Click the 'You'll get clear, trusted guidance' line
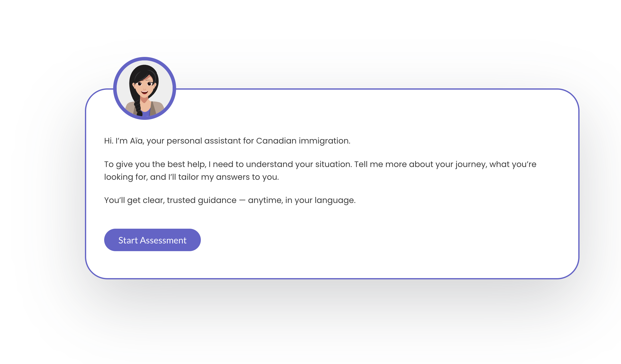 point(170,200)
